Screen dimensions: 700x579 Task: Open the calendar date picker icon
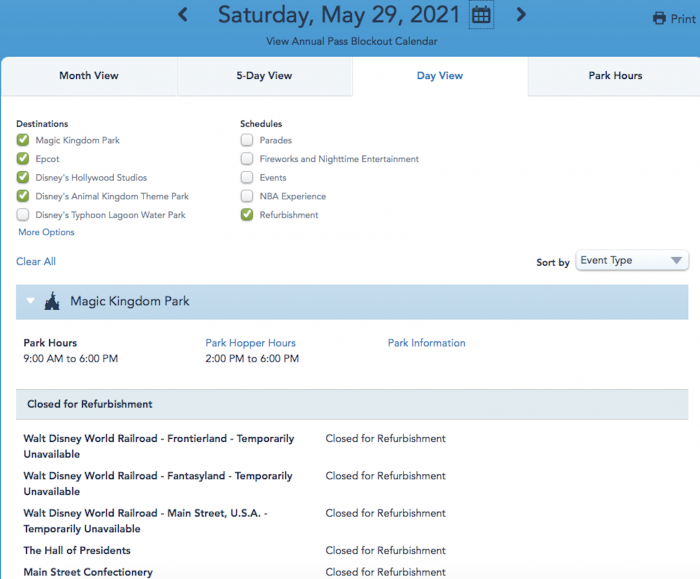coord(481,15)
